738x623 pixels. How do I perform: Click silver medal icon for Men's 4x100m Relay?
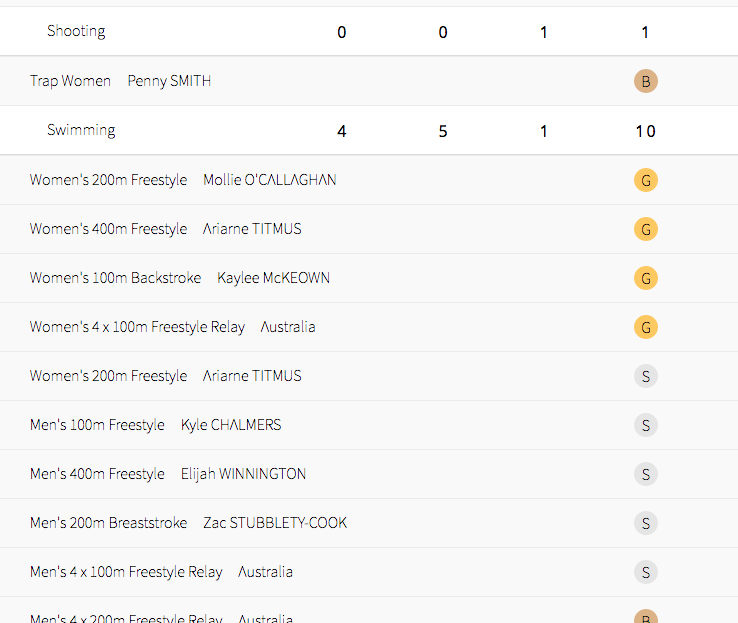point(645,572)
